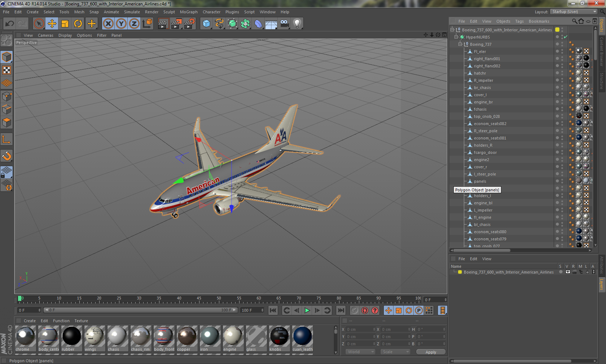Toggle autokeying button
The height and width of the screenshot is (364, 606).
point(365,310)
